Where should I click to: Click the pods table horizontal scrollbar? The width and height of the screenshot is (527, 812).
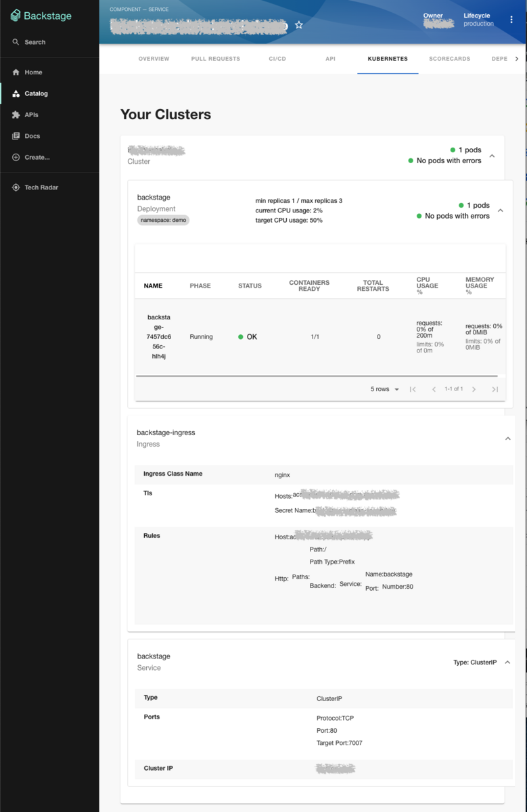pyautogui.click(x=317, y=376)
